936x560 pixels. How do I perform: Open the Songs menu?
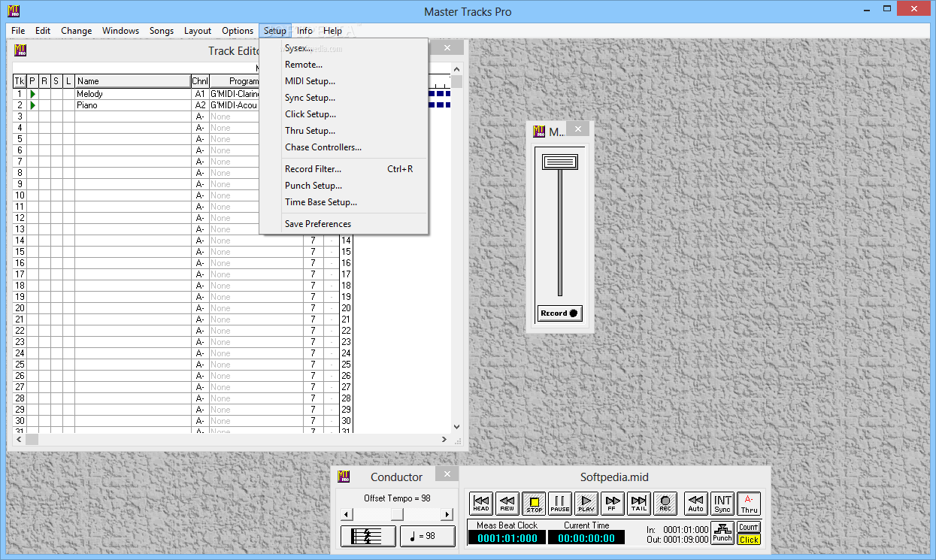pyautogui.click(x=162, y=31)
